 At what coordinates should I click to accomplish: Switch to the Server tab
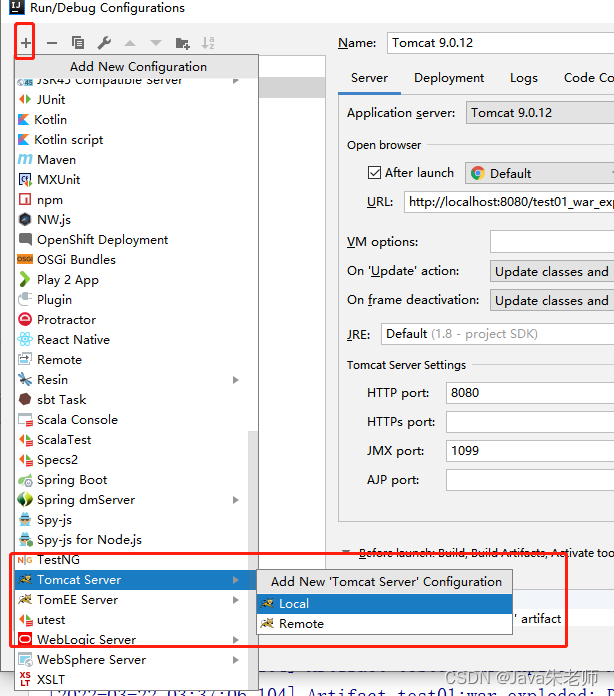click(x=369, y=78)
